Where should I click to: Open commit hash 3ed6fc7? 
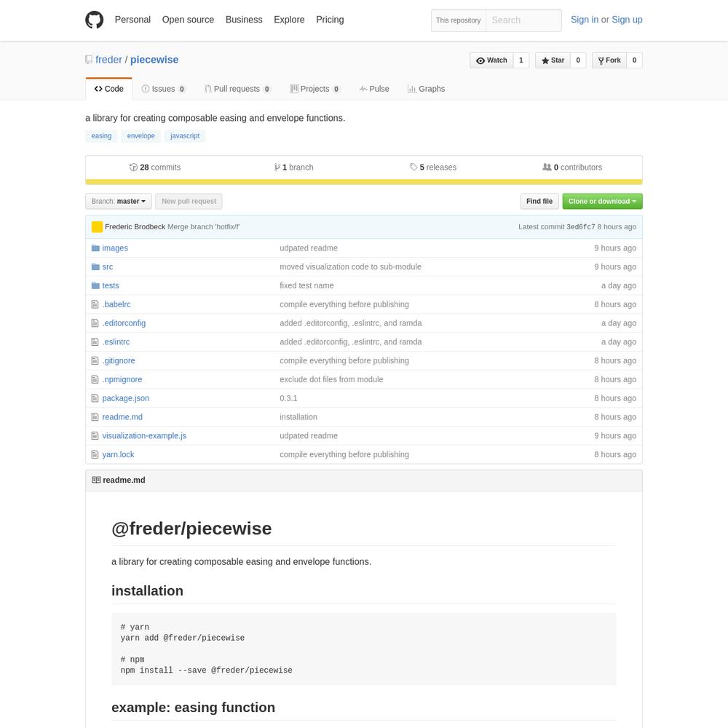coord(580,227)
